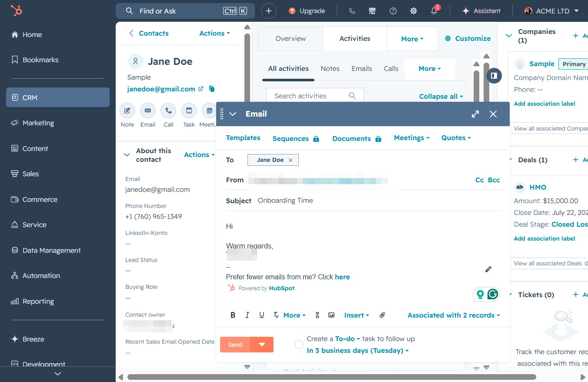Open the Templates link in composer

coord(243,138)
